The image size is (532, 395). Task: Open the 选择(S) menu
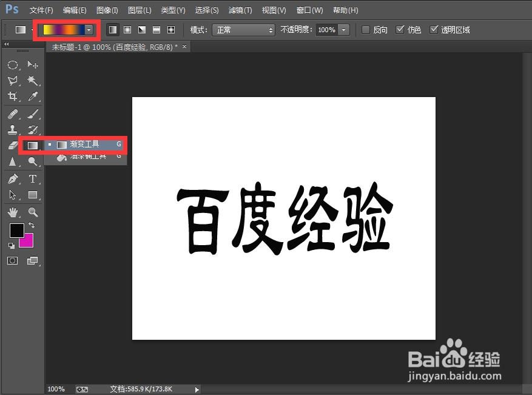[x=207, y=10]
